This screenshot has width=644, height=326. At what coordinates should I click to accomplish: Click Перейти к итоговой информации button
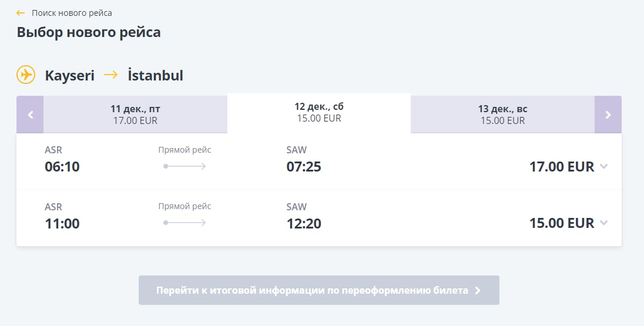point(318,290)
